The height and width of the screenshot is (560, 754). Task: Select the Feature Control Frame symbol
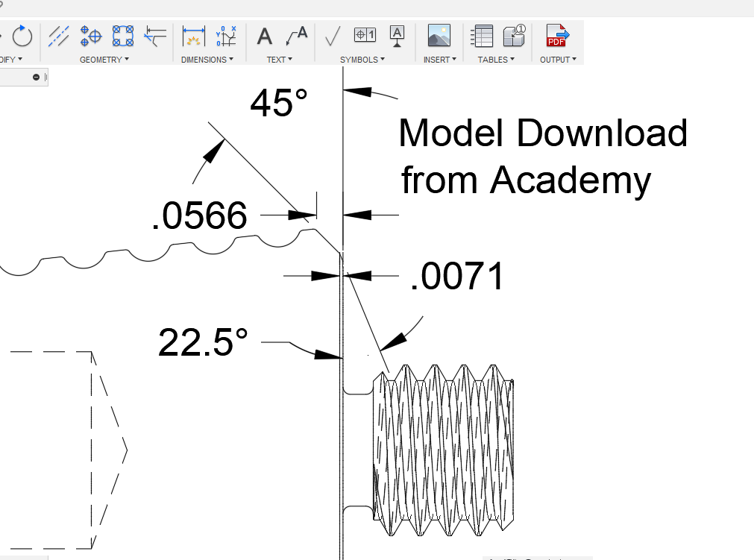coord(365,35)
